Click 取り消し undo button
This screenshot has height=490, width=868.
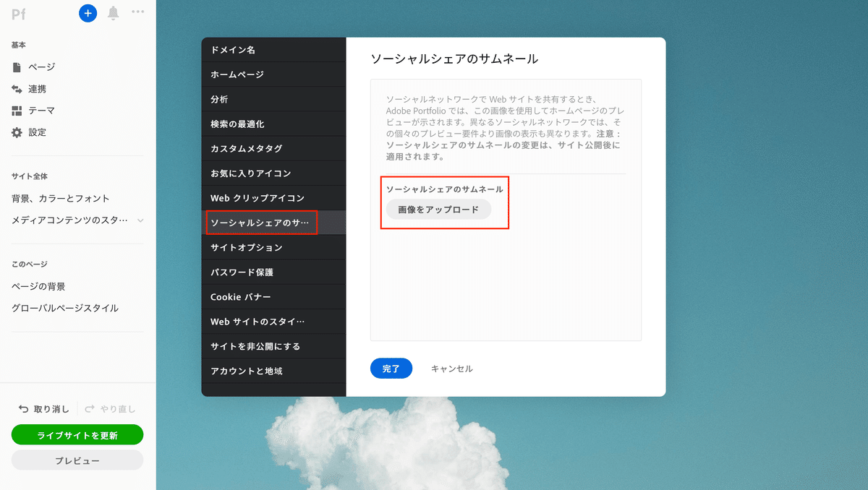[x=44, y=408]
